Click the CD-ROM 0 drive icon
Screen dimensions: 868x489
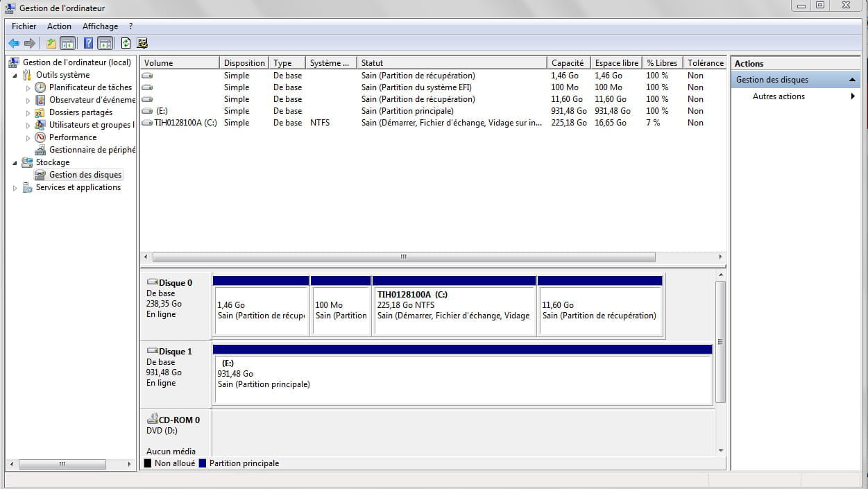[x=153, y=419]
